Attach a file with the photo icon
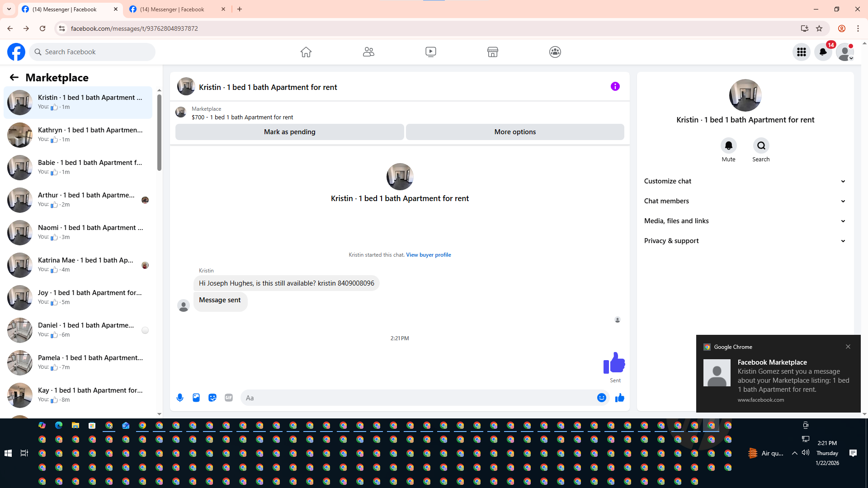 [x=196, y=398]
